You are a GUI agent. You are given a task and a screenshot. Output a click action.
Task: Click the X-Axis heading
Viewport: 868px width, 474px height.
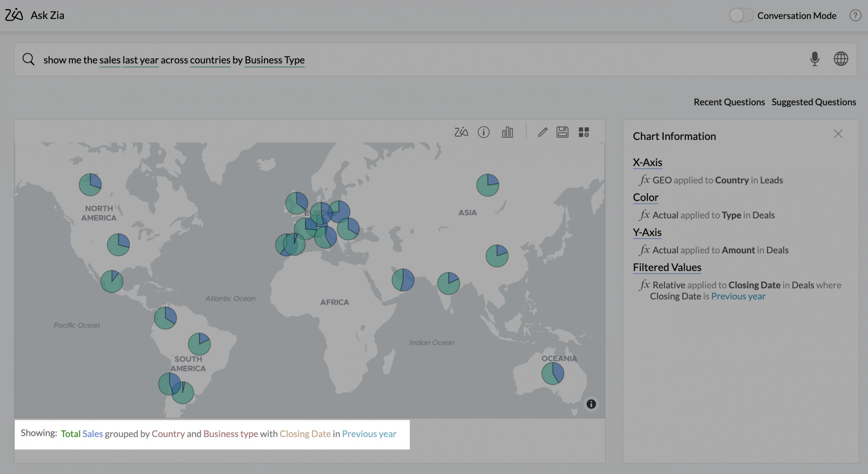[648, 162]
